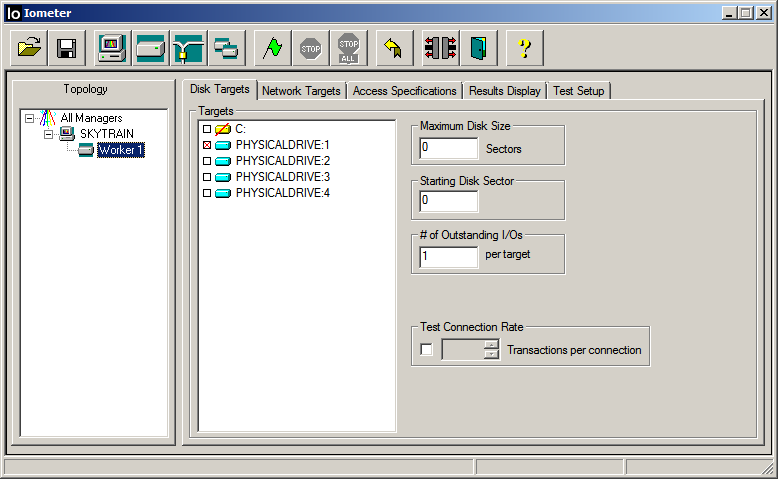The image size is (778, 479).
Task: Open a test configuration file
Action: [x=29, y=48]
